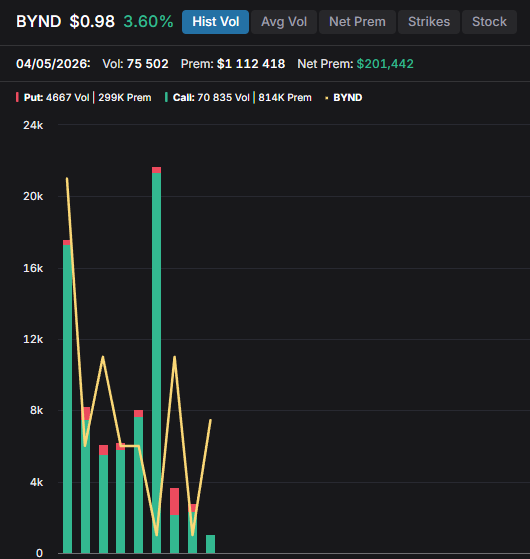Click the 12k y-axis label

point(33,339)
